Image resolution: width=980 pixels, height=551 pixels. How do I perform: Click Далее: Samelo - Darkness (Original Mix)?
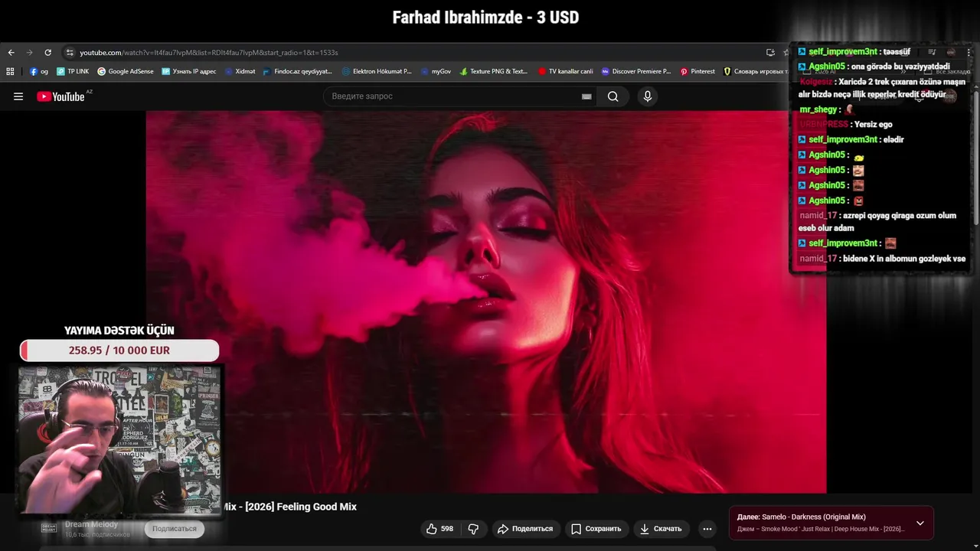(802, 517)
